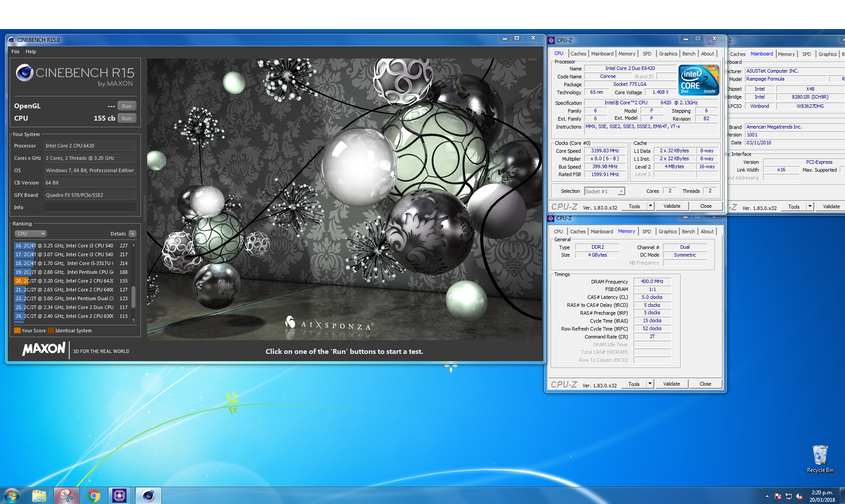Open Graphics tab in bottom CPU-Z
Screen dimensions: 845x504
tap(668, 232)
